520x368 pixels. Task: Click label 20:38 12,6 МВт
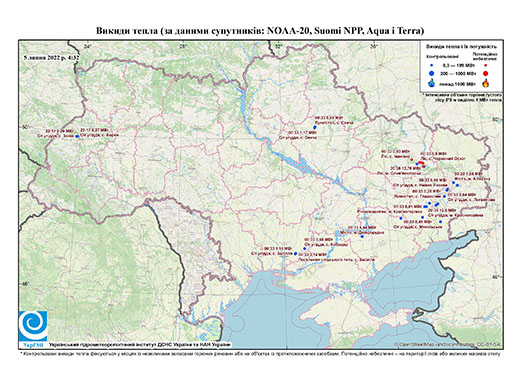click(x=442, y=211)
